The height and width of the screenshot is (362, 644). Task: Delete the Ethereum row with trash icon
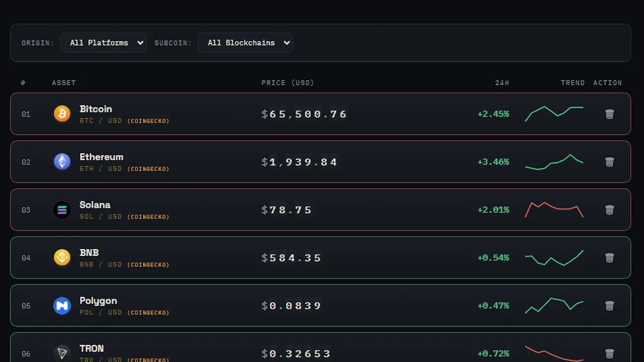pyautogui.click(x=610, y=162)
